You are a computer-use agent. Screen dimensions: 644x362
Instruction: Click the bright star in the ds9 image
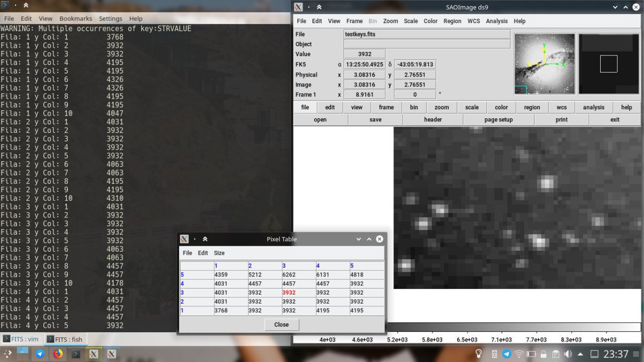click(546, 184)
